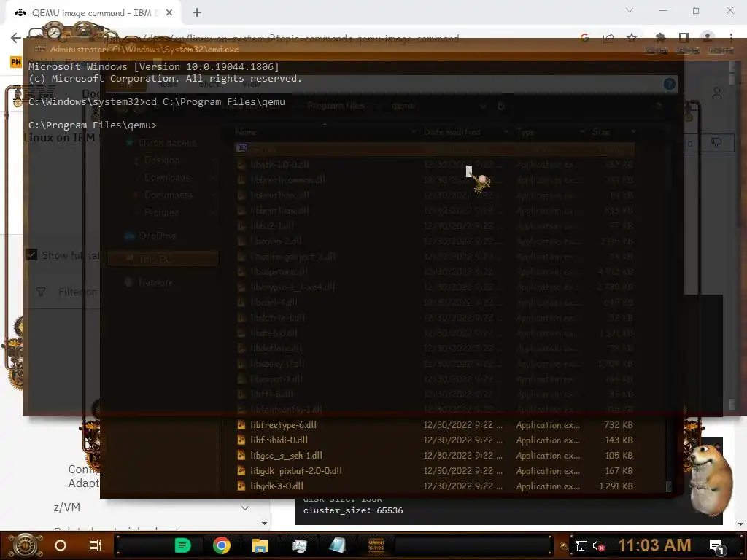This screenshot has height=560, width=747.
Task: Click the network tray icon
Action: [x=581, y=545]
